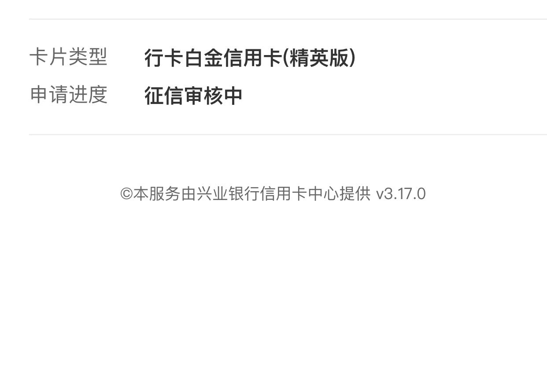The width and height of the screenshot is (547, 392).
Task: Tap the 审核中 portion of the status
Action: [x=213, y=96]
